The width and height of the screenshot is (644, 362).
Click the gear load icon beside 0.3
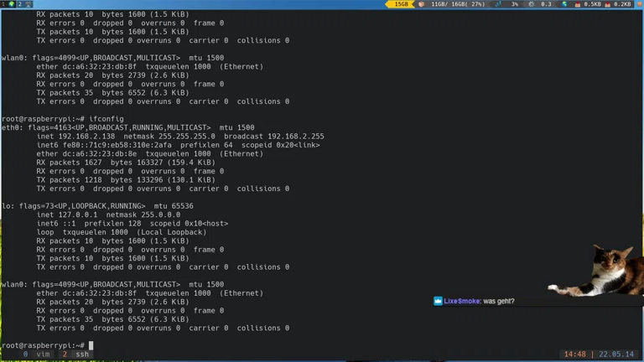coord(532,4)
